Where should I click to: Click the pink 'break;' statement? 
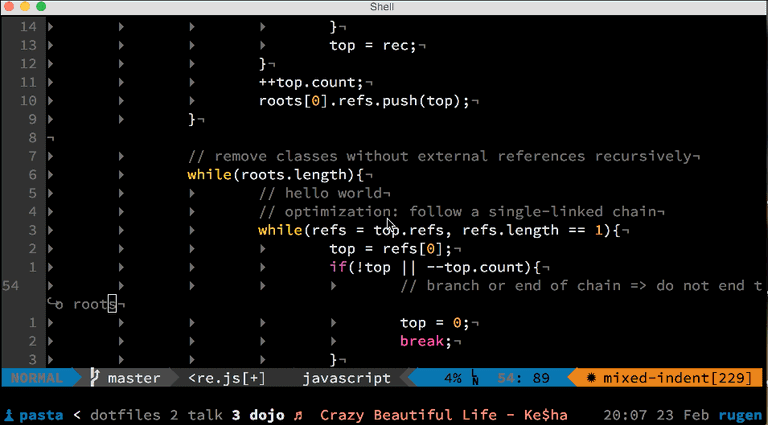(426, 341)
